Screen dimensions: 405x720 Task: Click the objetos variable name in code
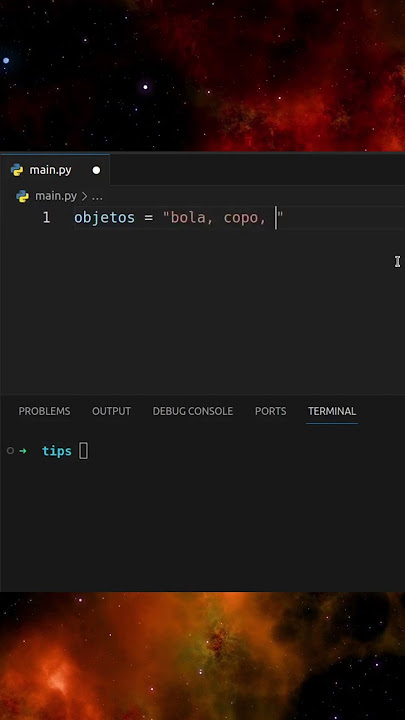tap(105, 218)
